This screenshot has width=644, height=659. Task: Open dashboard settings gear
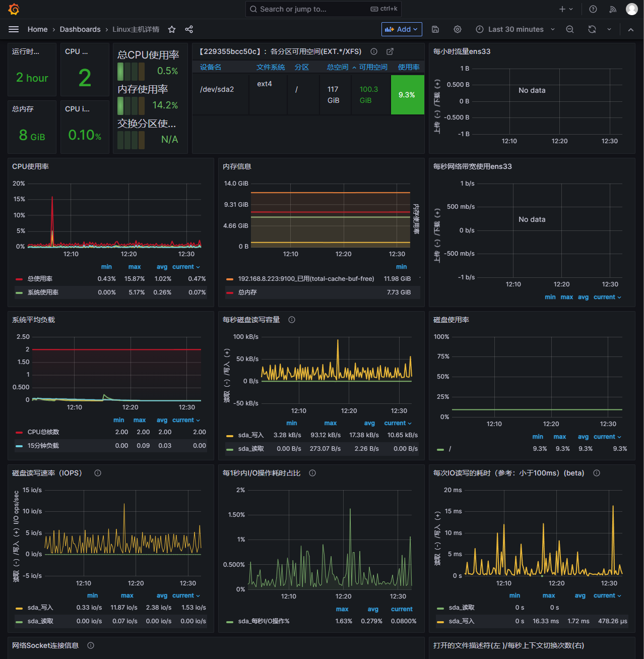458,29
